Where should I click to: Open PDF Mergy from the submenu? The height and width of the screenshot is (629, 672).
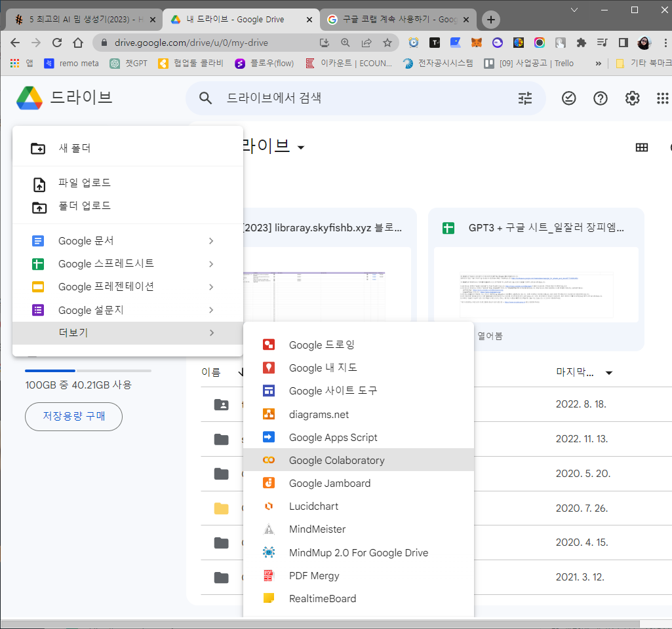358,575
